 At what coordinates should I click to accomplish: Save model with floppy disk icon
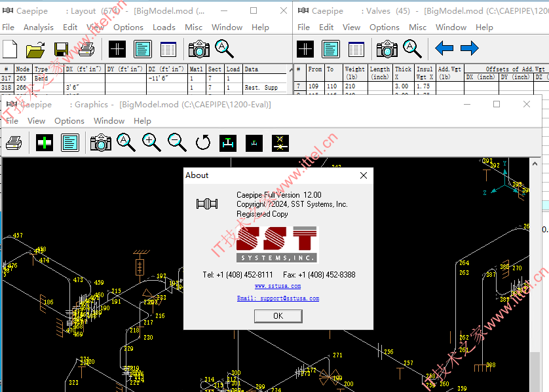tap(62, 49)
